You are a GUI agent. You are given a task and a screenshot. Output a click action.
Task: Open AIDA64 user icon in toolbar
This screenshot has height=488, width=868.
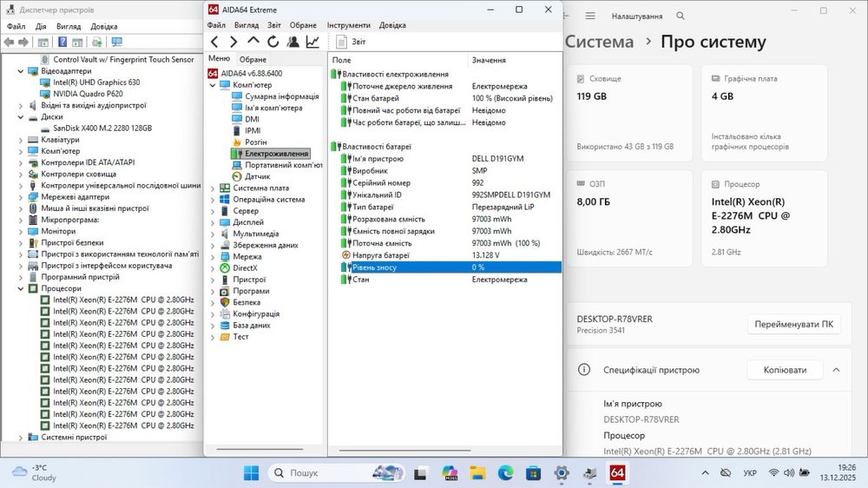point(293,42)
